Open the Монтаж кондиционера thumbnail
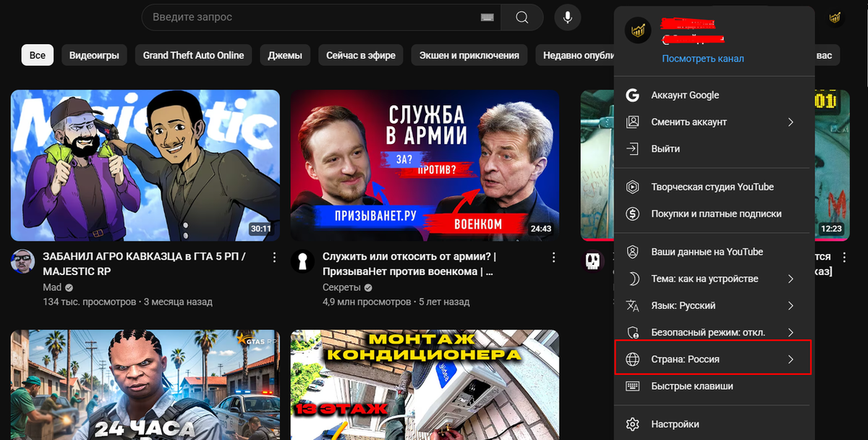868x440 pixels. (x=425, y=385)
